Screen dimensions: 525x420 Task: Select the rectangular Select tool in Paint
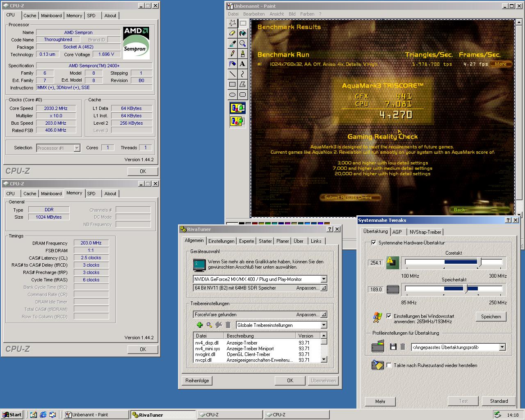coord(243,23)
